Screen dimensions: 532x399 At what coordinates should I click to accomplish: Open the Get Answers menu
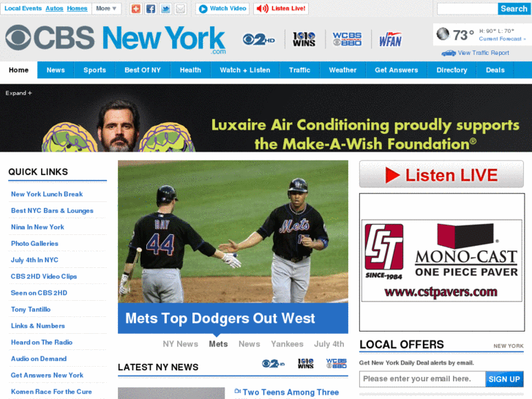(397, 70)
